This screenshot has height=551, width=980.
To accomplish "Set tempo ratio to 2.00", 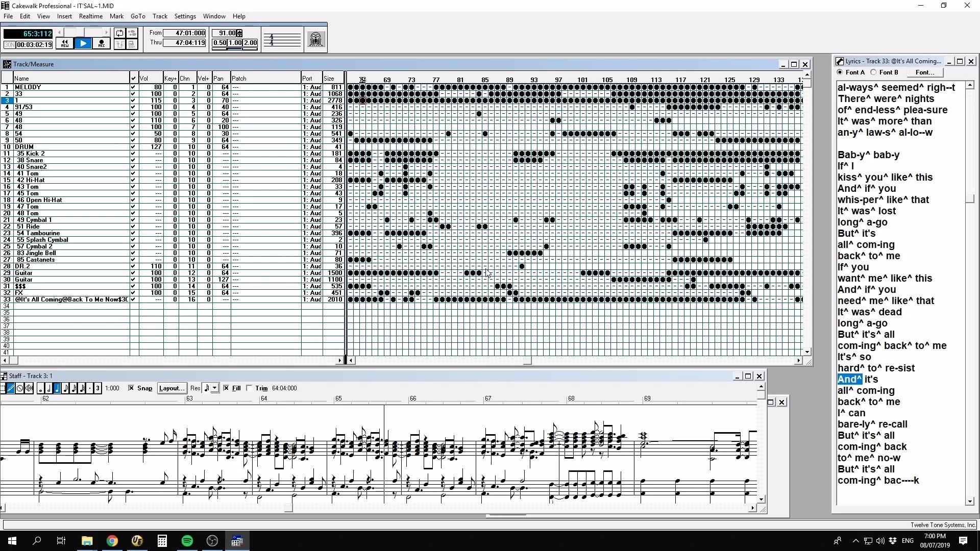I will [250, 43].
